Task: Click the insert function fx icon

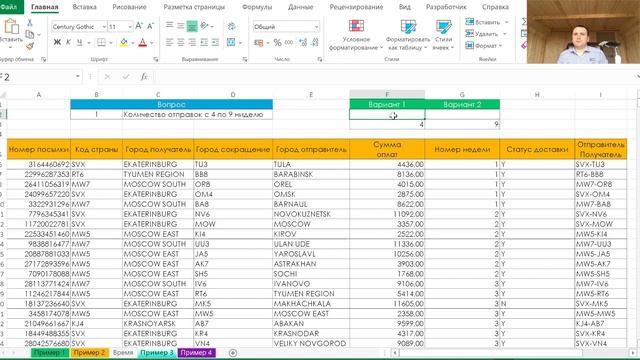Action: (x=144, y=77)
